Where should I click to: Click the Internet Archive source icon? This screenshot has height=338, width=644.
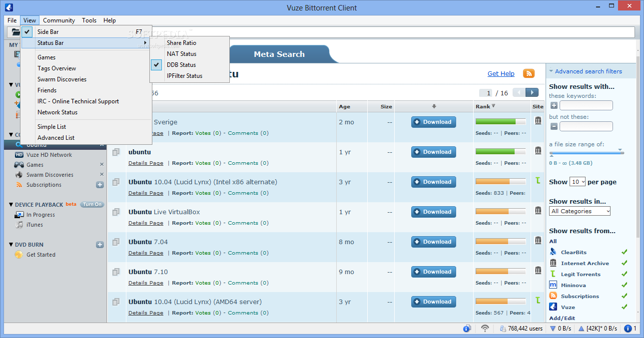point(553,263)
